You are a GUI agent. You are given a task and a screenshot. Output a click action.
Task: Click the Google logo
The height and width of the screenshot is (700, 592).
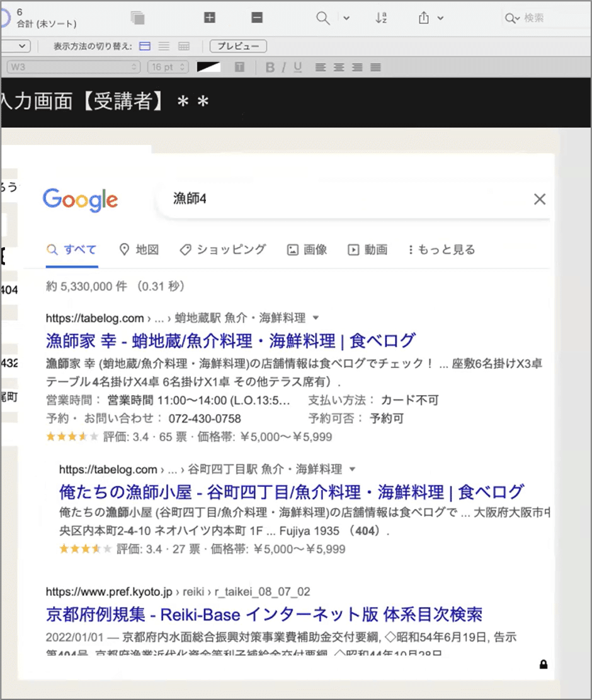coord(81,200)
